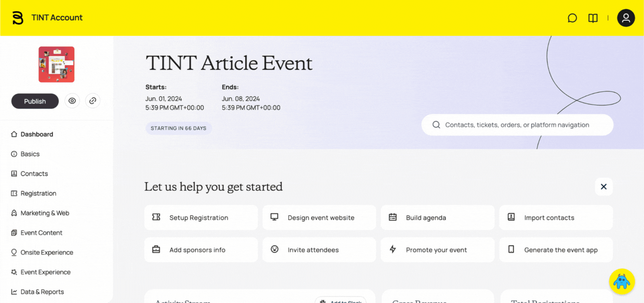Click the start date Jun. 01, 2024
The height and width of the screenshot is (303, 644).
(x=164, y=99)
